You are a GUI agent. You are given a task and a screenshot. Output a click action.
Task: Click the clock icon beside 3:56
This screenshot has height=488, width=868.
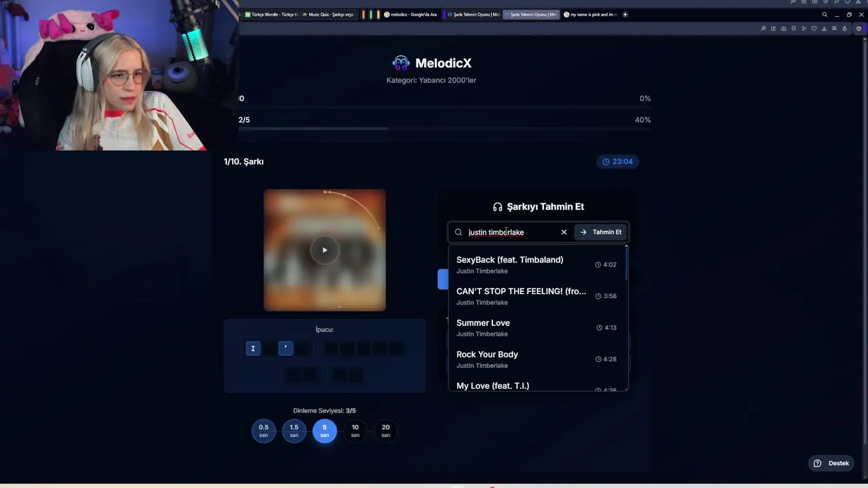click(598, 296)
